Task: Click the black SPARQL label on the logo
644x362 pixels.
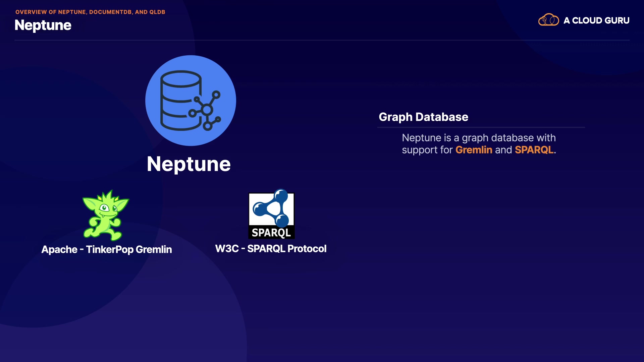Action: click(x=271, y=233)
